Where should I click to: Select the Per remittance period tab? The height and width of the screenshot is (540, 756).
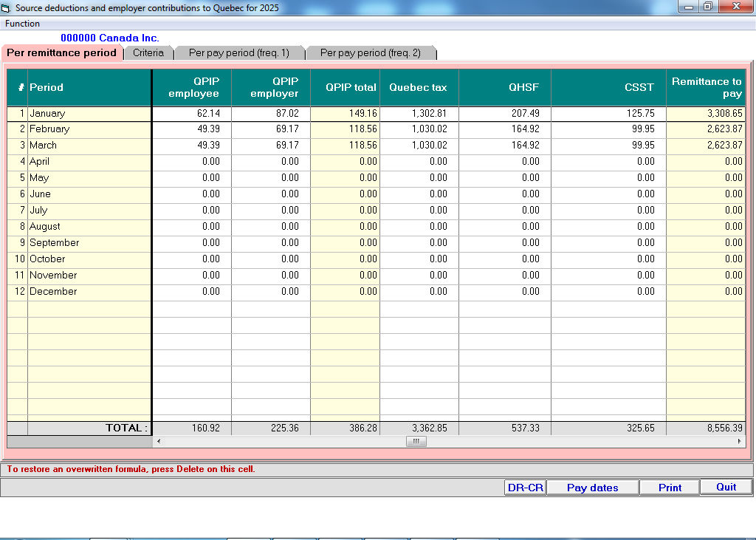tap(62, 53)
